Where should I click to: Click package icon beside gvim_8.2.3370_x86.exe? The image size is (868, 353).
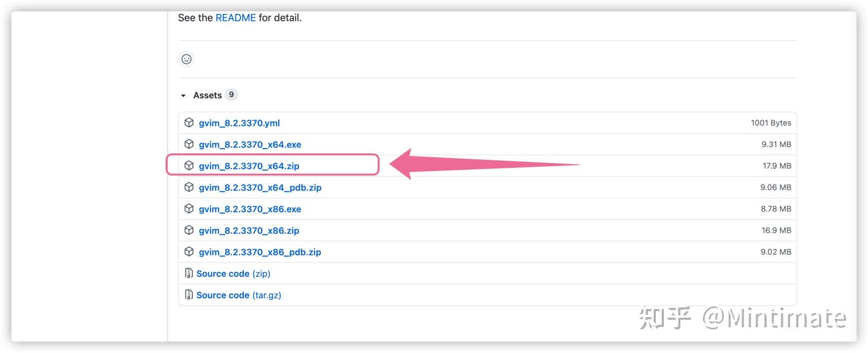click(x=189, y=208)
